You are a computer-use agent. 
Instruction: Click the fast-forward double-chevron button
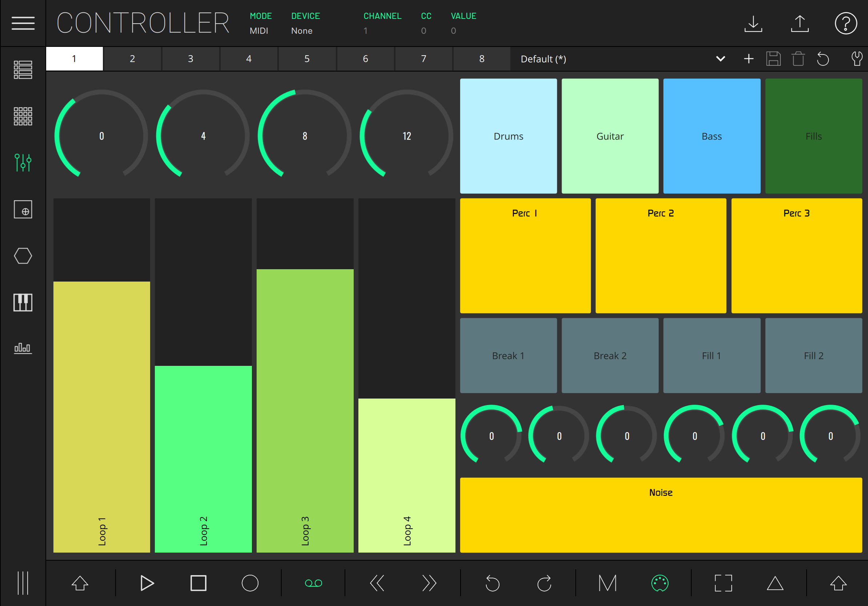[429, 583]
